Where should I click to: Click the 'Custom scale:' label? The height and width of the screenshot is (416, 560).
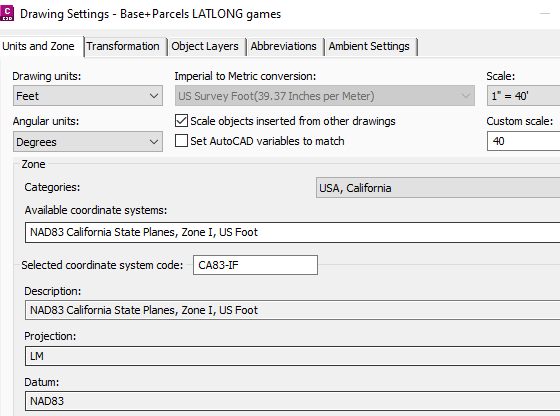(x=520, y=121)
